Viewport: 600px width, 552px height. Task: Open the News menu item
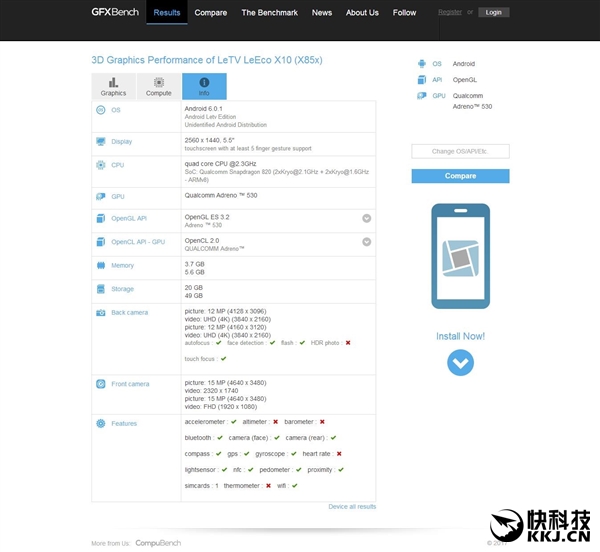tap(322, 13)
